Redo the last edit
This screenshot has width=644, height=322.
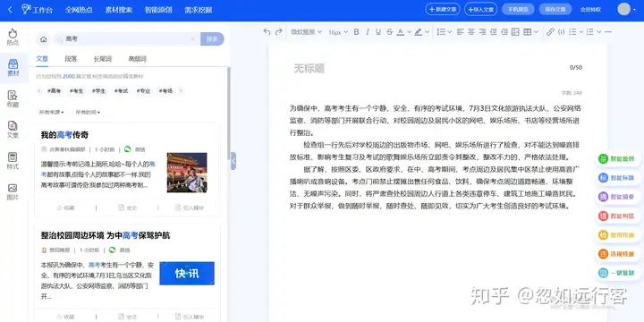point(278,31)
